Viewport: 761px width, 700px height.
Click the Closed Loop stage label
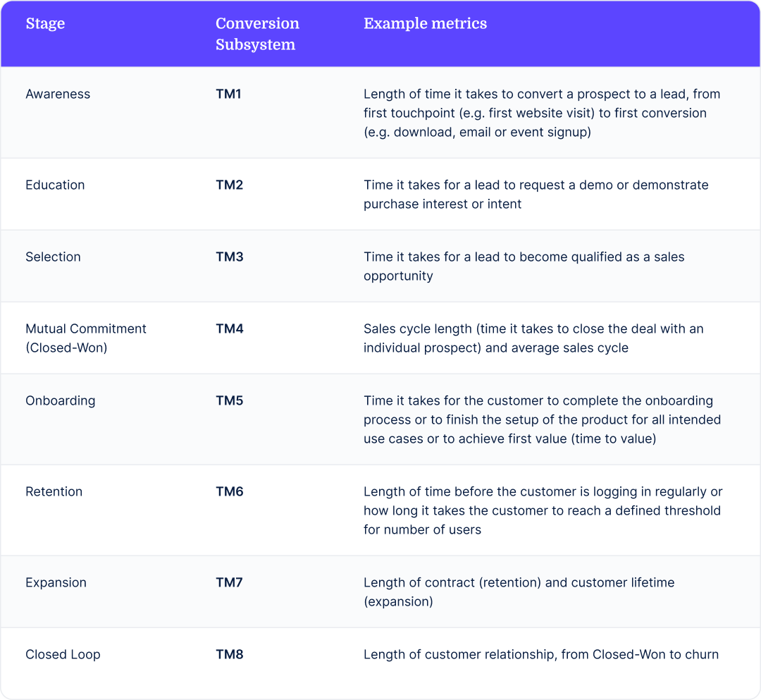coord(63,655)
